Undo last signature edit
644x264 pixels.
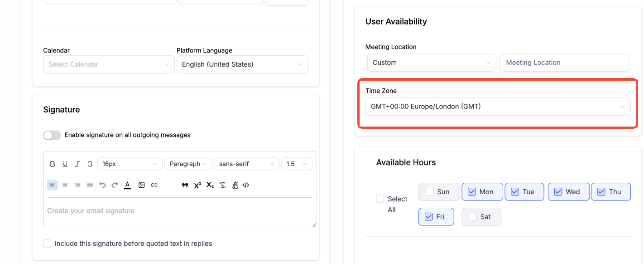point(102,185)
